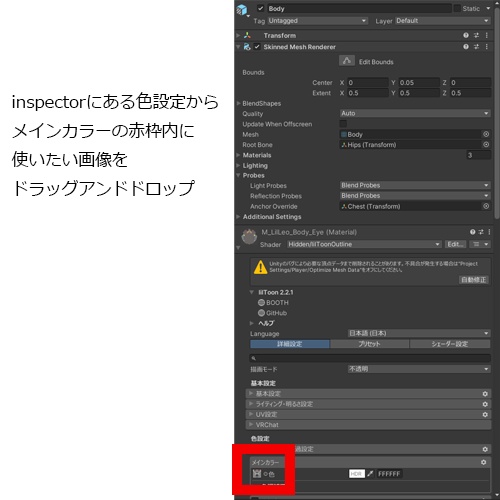Expand the ヘルプ foldout
Screen dimensions: 500x500
click(x=252, y=323)
